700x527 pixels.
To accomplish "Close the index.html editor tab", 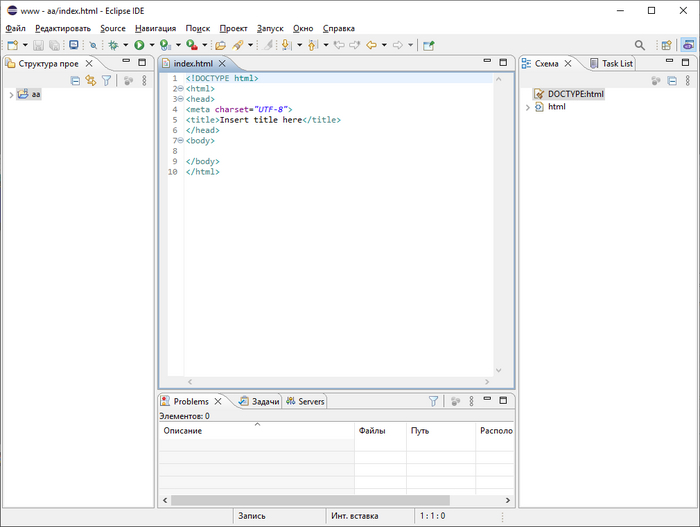I will click(222, 63).
